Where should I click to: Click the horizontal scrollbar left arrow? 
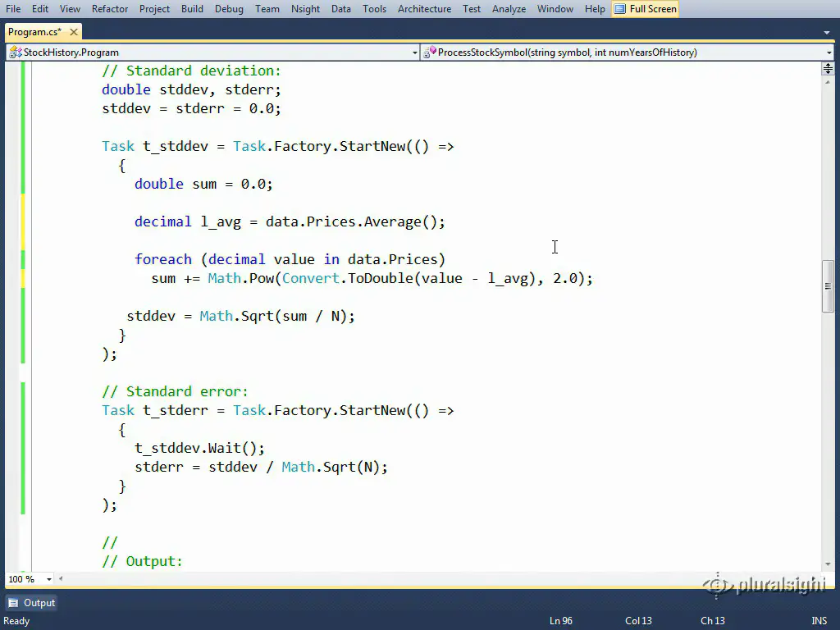point(61,578)
